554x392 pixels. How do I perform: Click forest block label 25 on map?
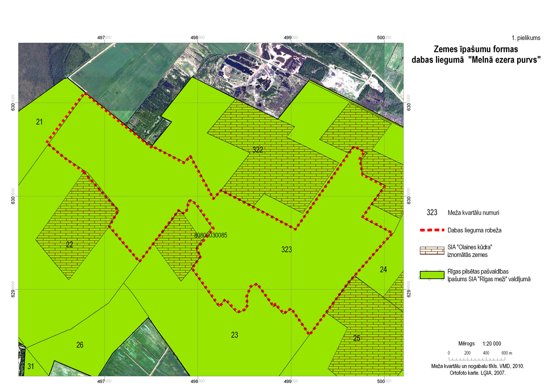pos(357,338)
